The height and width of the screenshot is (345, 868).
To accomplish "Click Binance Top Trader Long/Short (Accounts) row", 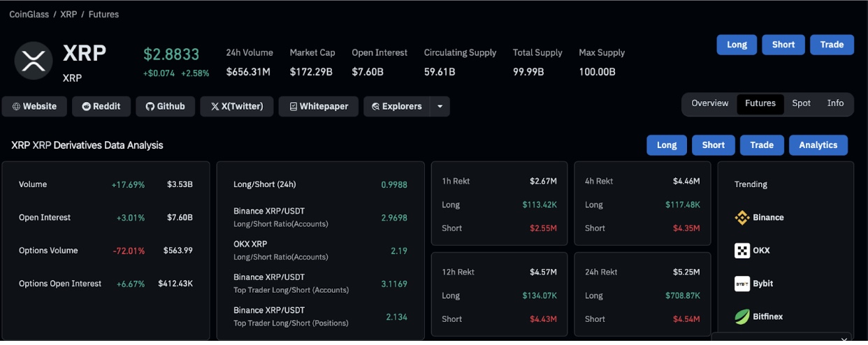I will pos(320,284).
